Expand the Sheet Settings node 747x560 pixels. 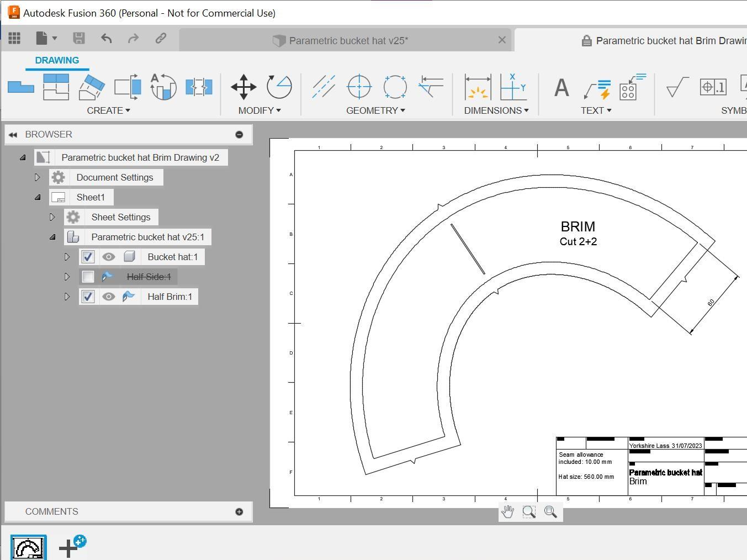[x=52, y=217]
